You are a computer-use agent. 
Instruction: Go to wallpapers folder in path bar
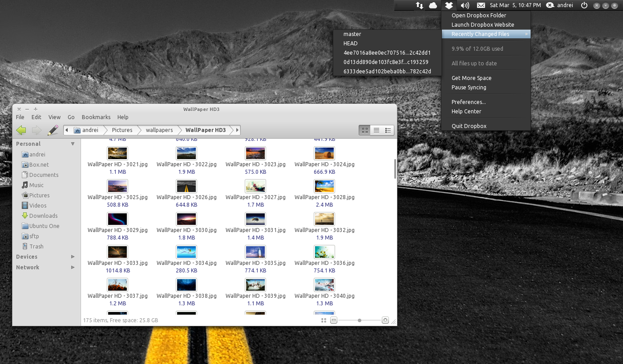coord(159,130)
